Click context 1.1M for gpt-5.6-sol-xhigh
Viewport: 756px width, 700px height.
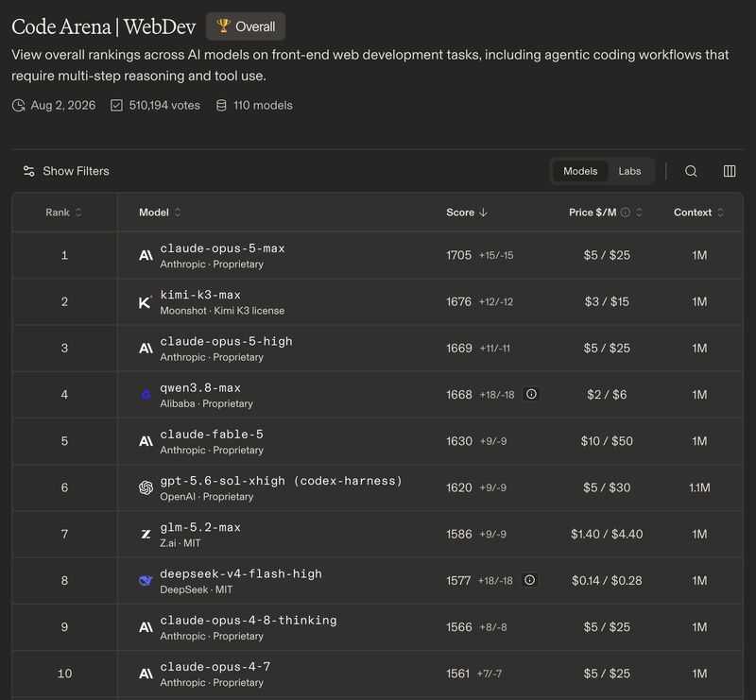coord(699,487)
